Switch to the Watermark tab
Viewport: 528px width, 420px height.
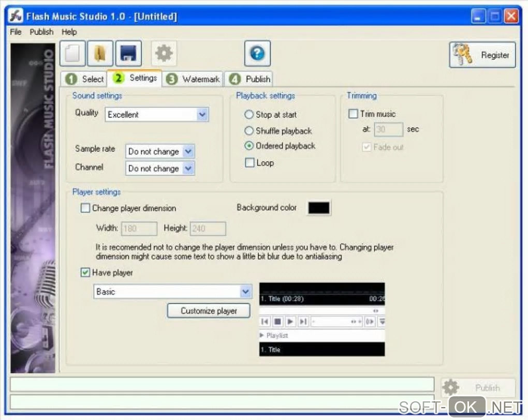coord(193,79)
